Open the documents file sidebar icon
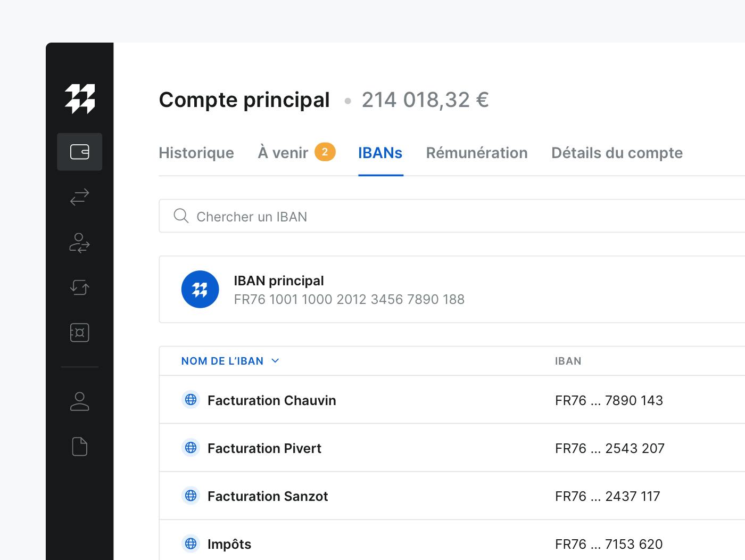Image resolution: width=745 pixels, height=560 pixels. (x=80, y=447)
